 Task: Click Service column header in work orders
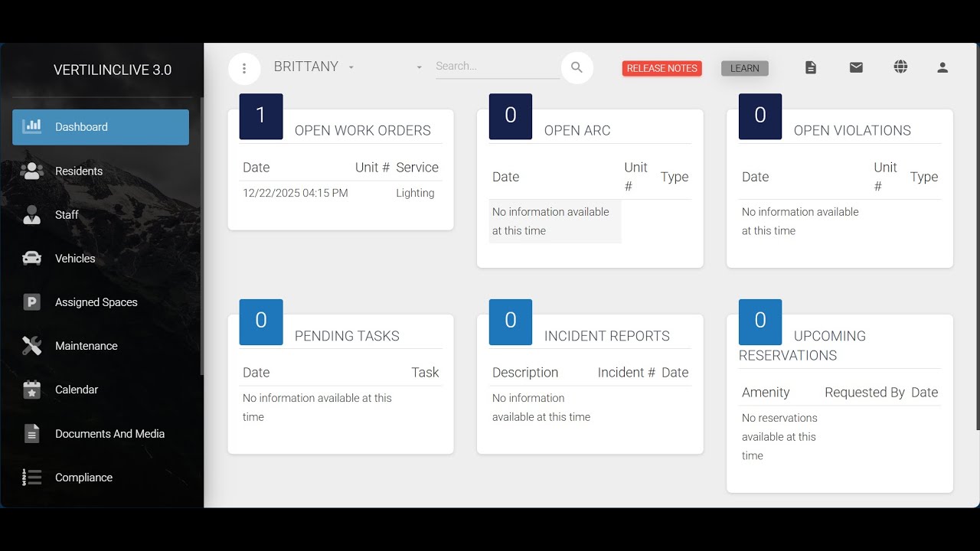pos(417,168)
